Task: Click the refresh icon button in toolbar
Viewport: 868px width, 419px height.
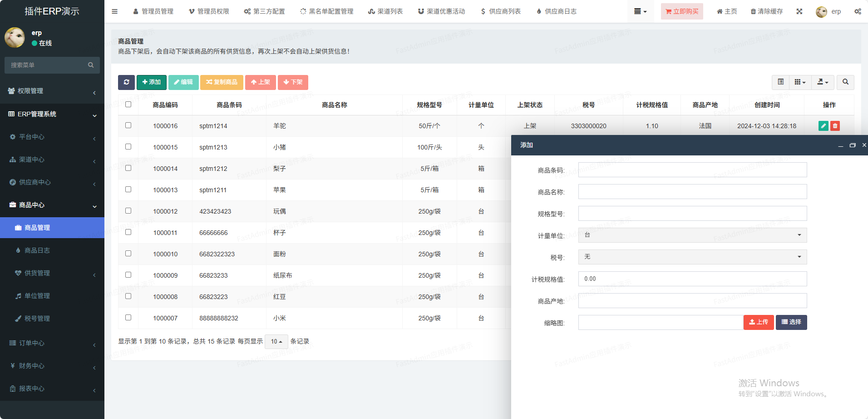Action: point(126,82)
